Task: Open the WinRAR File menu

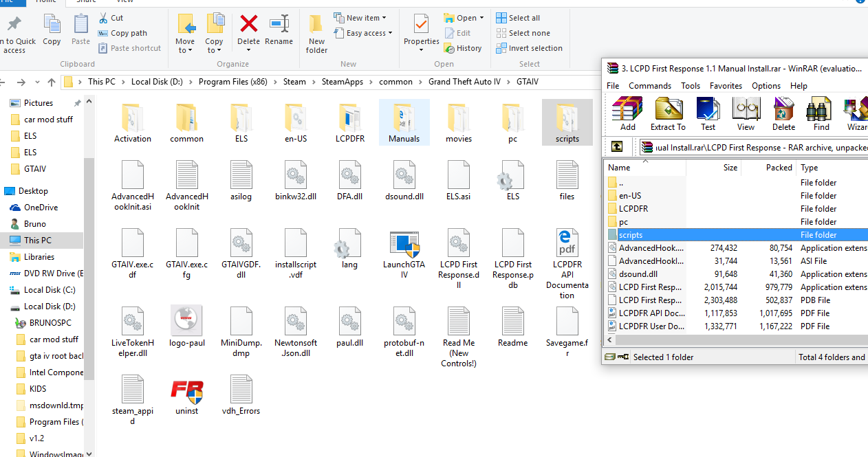Action: click(x=613, y=86)
